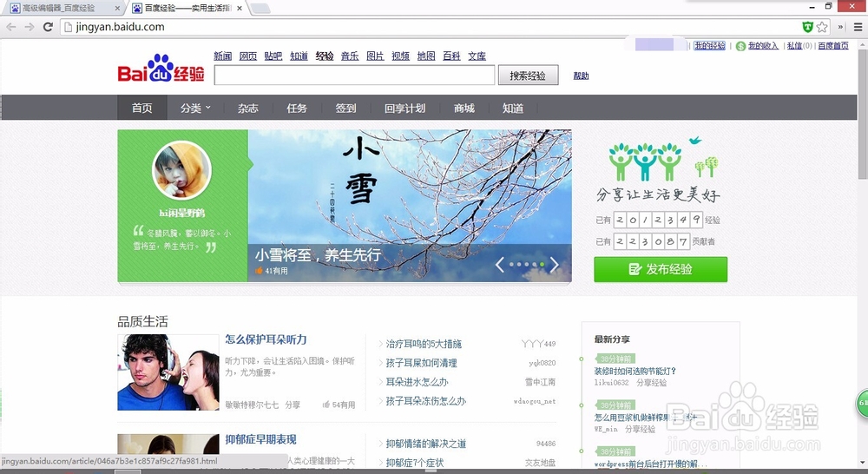Go forward with the browser forward arrow
The height and width of the screenshot is (474, 868).
(30, 27)
